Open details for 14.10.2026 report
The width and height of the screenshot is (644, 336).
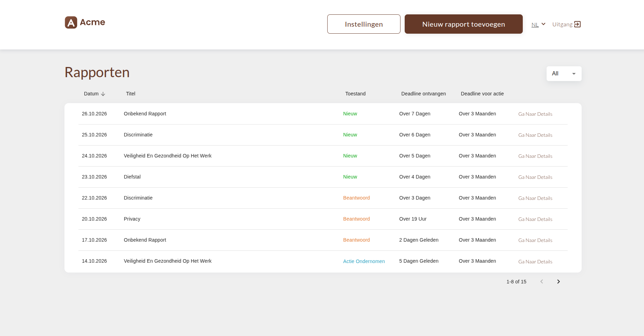click(x=535, y=262)
